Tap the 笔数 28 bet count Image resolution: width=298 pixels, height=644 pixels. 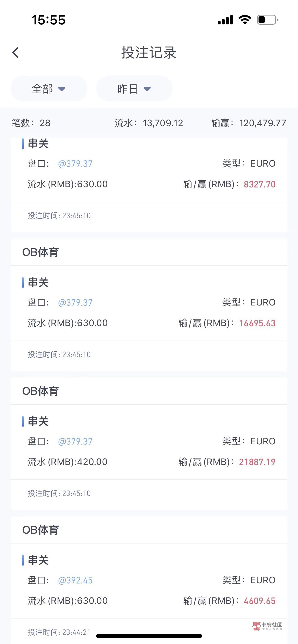[x=31, y=123]
